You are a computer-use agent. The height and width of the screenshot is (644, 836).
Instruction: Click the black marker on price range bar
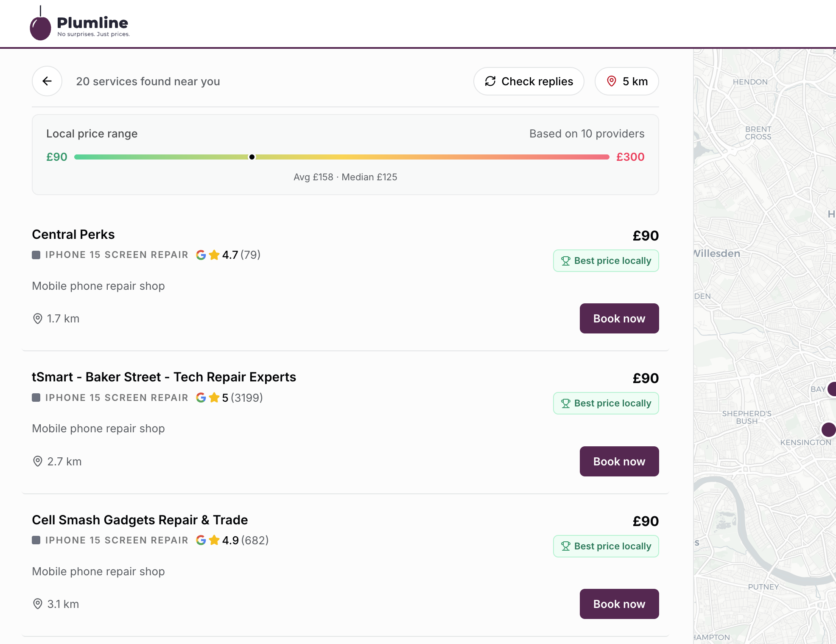coord(252,157)
